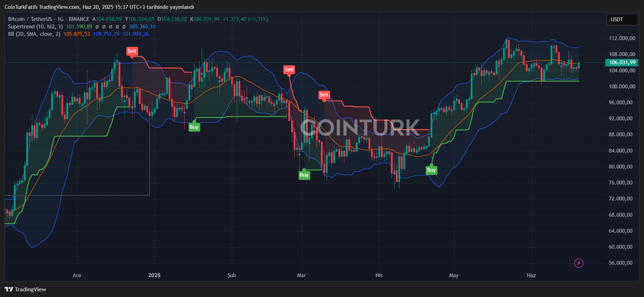Image resolution: width=644 pixels, height=297 pixels.
Task: Click the low value D104.238,02
Action: (172, 19)
